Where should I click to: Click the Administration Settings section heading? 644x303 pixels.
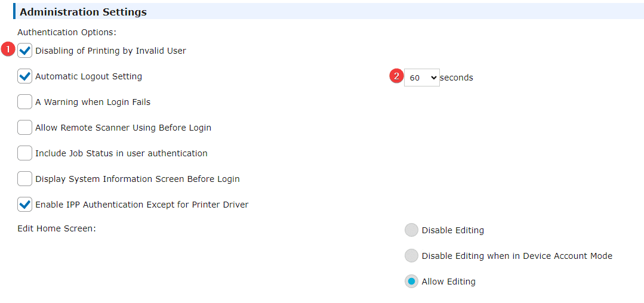84,13
